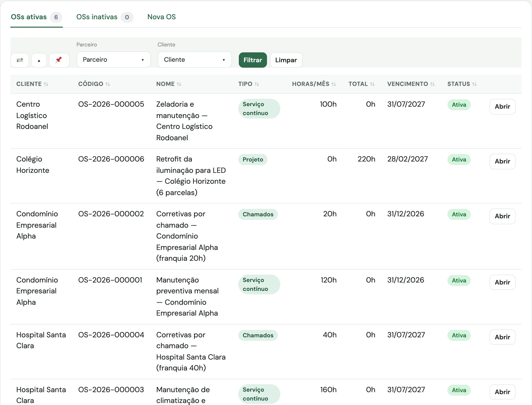Click the green Filtrar button
This screenshot has height=405, width=532.
pyautogui.click(x=253, y=60)
